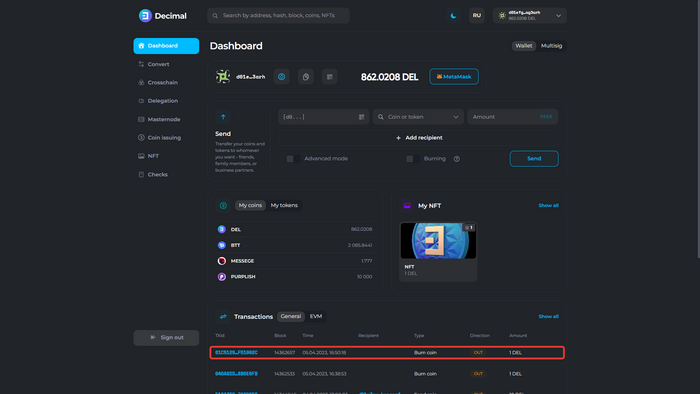Click Burning help question mark icon
This screenshot has height=394, width=700.
[457, 159]
